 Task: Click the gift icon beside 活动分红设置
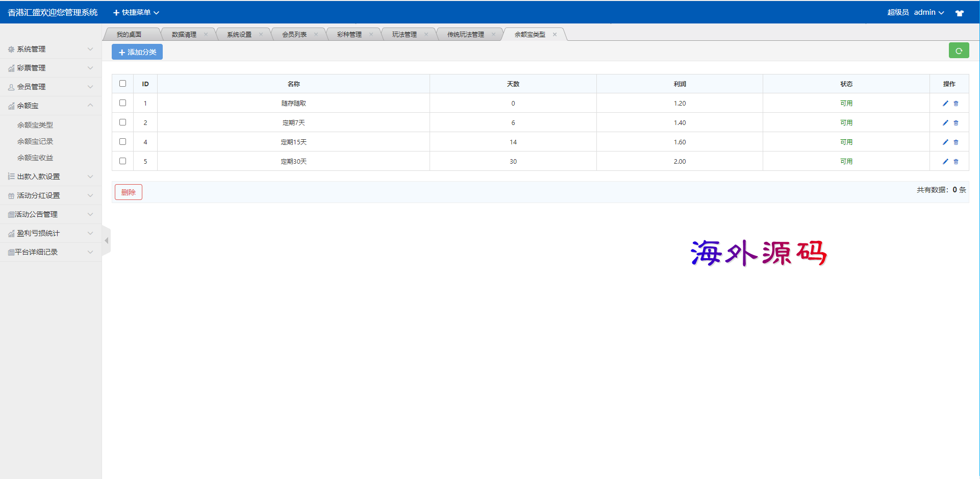[11, 196]
